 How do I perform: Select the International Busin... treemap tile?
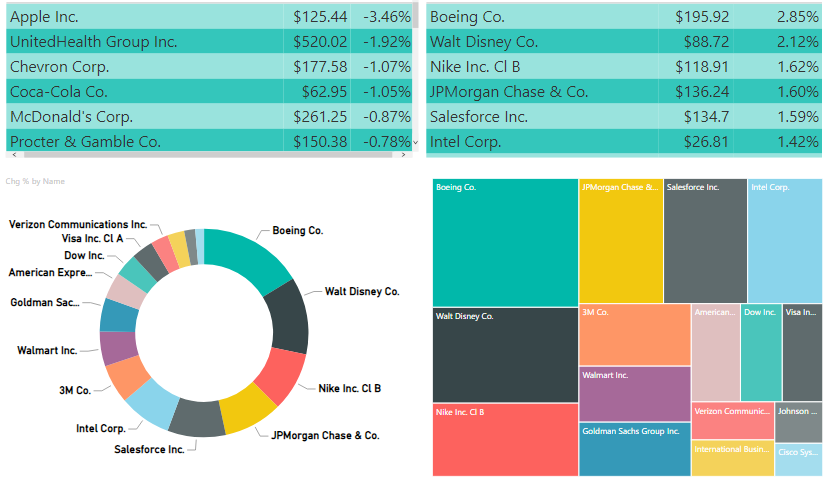point(732,459)
